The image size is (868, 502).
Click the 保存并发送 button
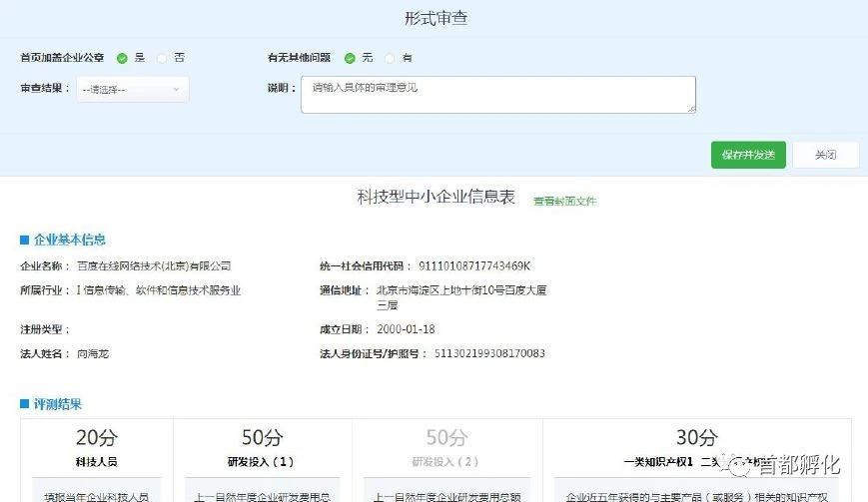(x=748, y=155)
